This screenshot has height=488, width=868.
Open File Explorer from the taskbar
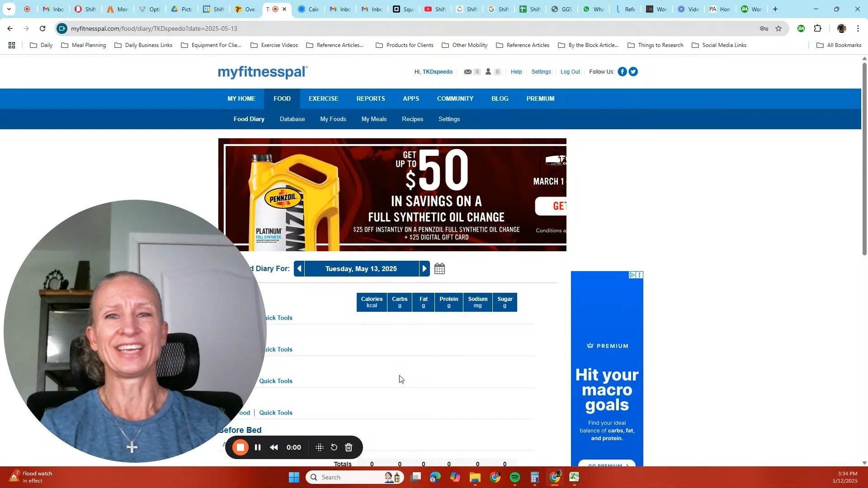pyautogui.click(x=475, y=477)
